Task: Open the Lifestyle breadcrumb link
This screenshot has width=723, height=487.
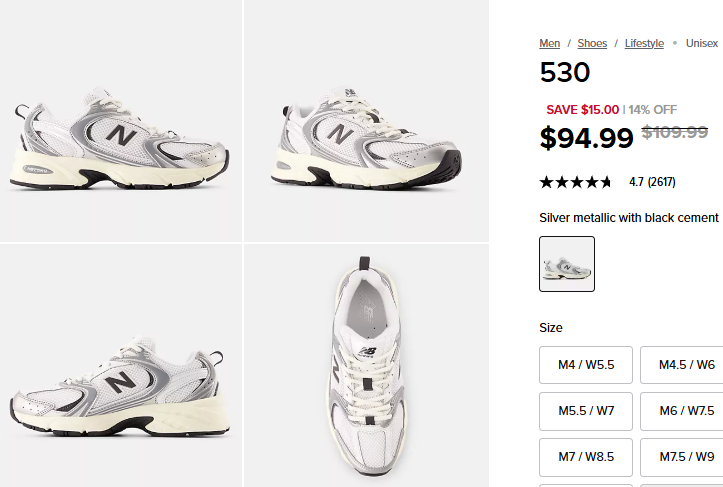Action: tap(644, 43)
